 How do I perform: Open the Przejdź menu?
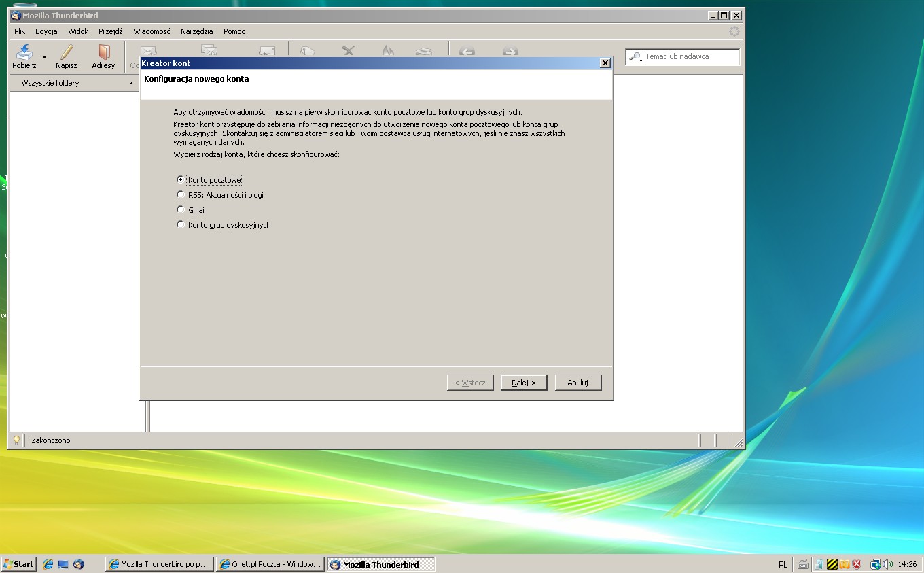pyautogui.click(x=110, y=31)
